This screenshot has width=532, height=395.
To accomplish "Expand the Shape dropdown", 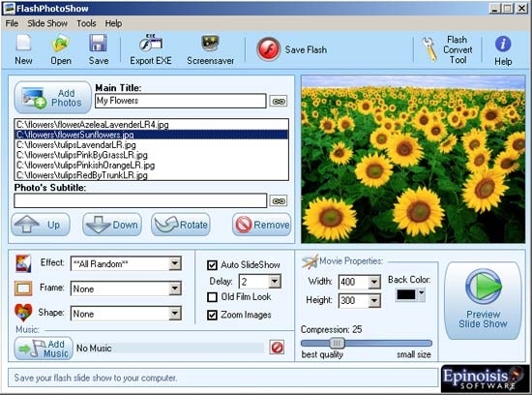I will click(175, 314).
